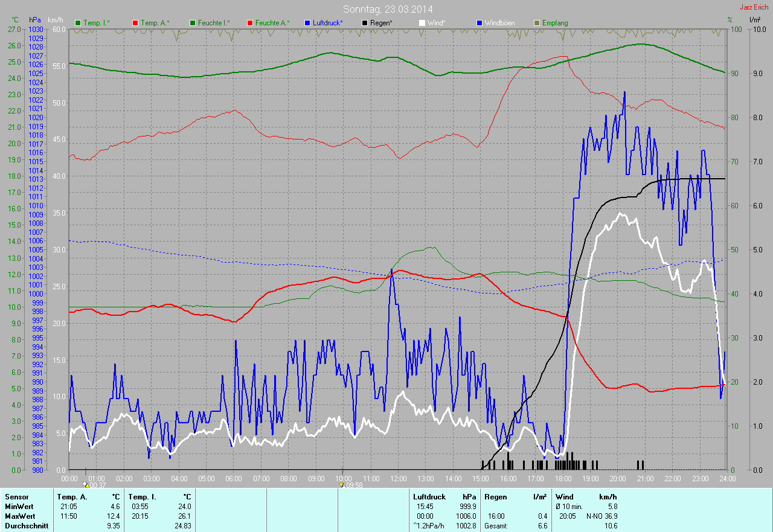Click the 'Regen' table header

[x=495, y=497]
